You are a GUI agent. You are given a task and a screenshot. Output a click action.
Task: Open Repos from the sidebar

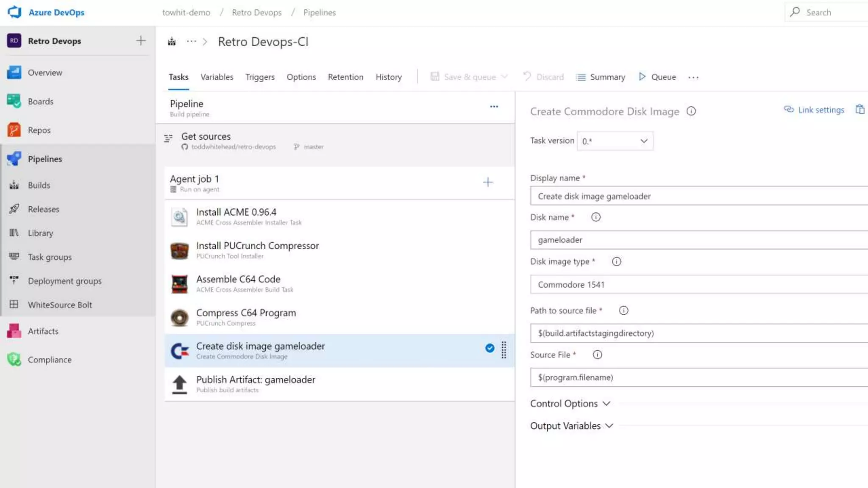[39, 130]
